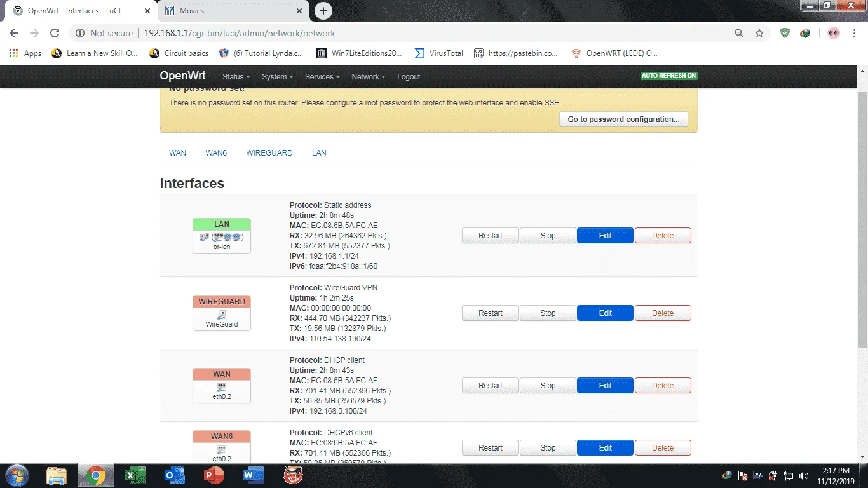Image resolution: width=868 pixels, height=488 pixels.
Task: Click the zoom magnifier in the address bar
Action: [x=738, y=33]
